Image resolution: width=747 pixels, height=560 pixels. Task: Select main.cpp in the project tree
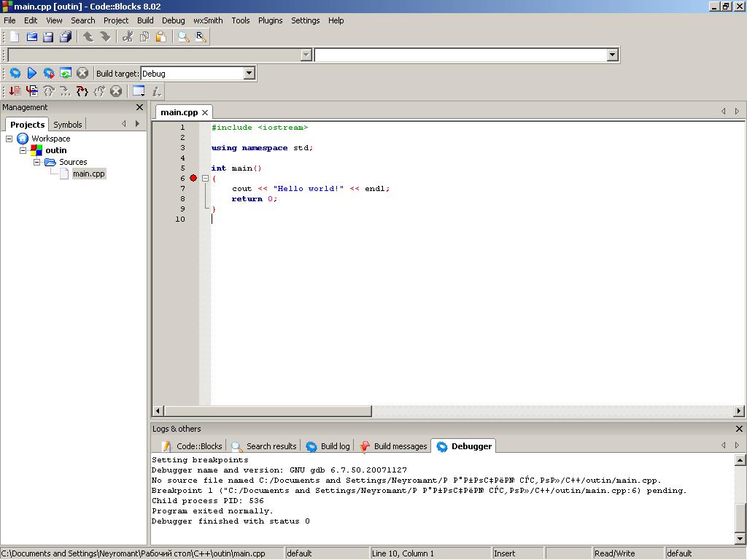[x=88, y=174]
